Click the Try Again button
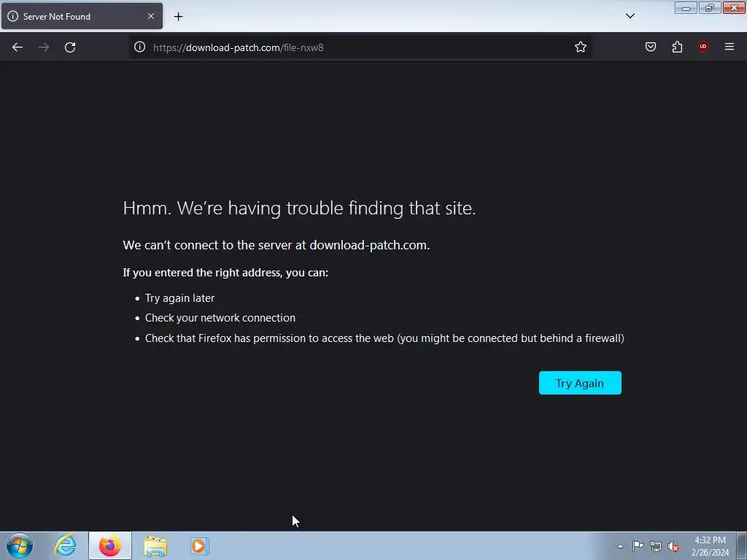Screen dimensions: 747x560 (580, 383)
